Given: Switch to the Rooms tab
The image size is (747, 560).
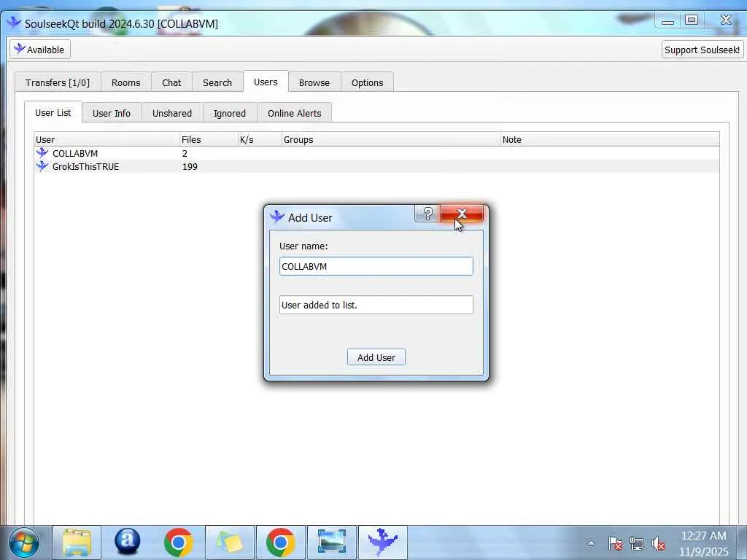Looking at the screenshot, I should coord(125,82).
